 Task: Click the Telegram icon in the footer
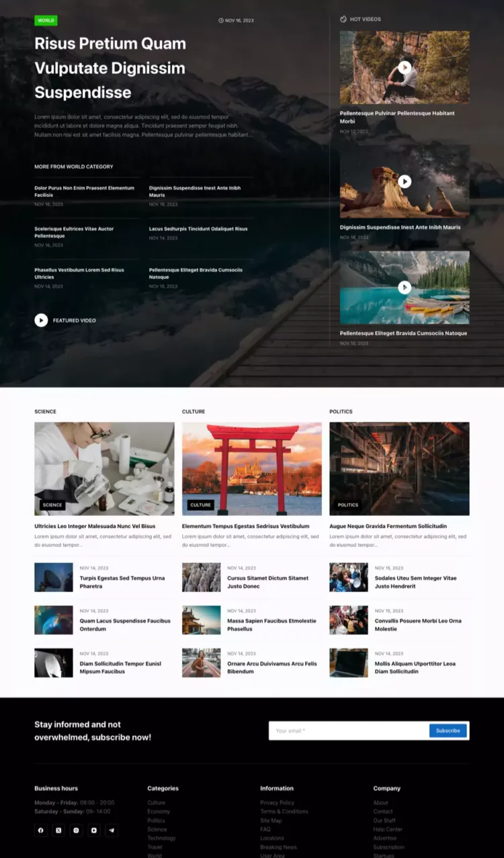(x=112, y=830)
